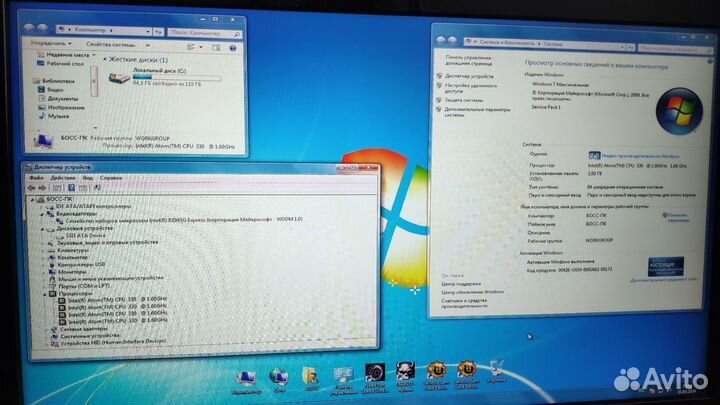Go forward in the Компьютер explorer window

coord(42,28)
